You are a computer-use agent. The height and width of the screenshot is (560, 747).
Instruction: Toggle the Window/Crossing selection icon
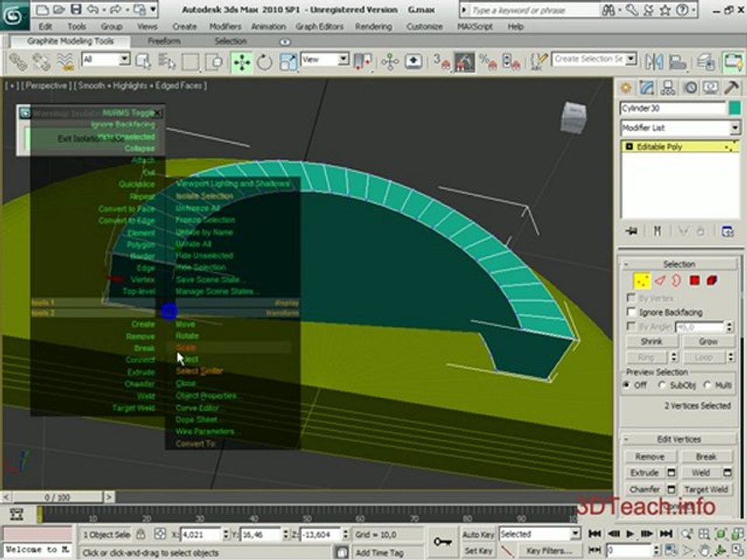[x=214, y=62]
